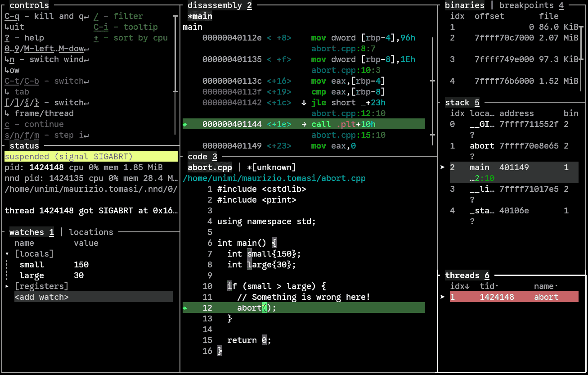Expand the [registers] group in watches
Screen dimensions: 588x375
click(x=7, y=286)
